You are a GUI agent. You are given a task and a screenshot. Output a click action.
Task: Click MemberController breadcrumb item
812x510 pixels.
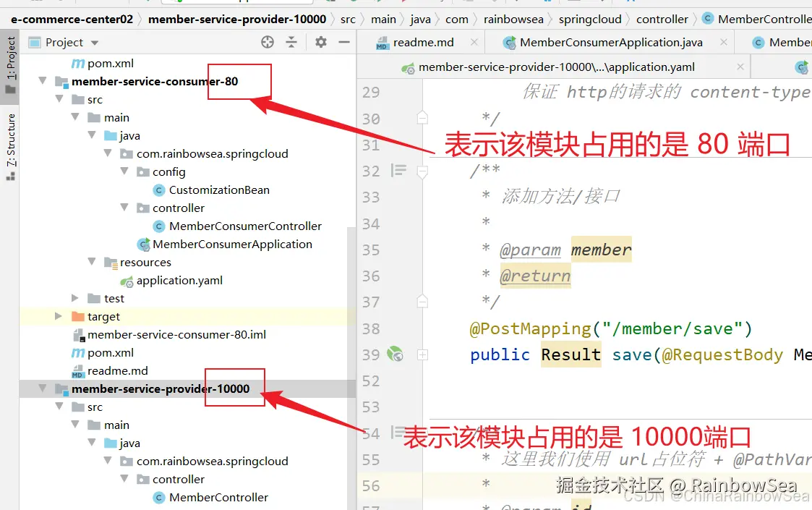[764, 20]
